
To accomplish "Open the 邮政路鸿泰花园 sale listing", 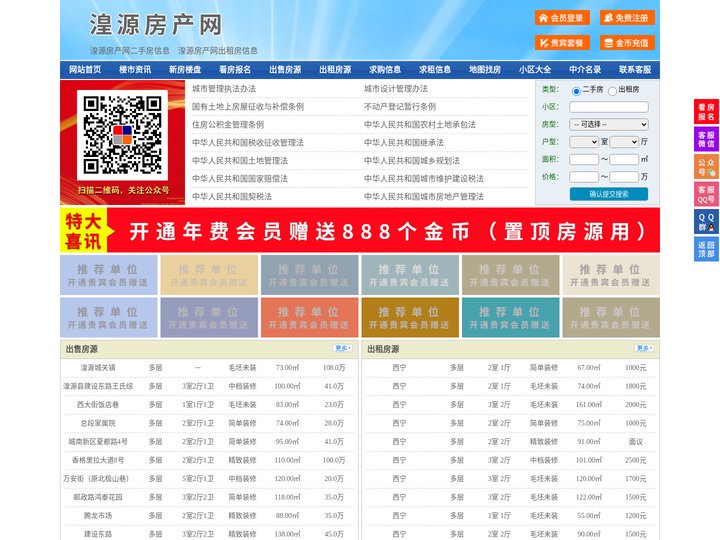I will (x=98, y=497).
